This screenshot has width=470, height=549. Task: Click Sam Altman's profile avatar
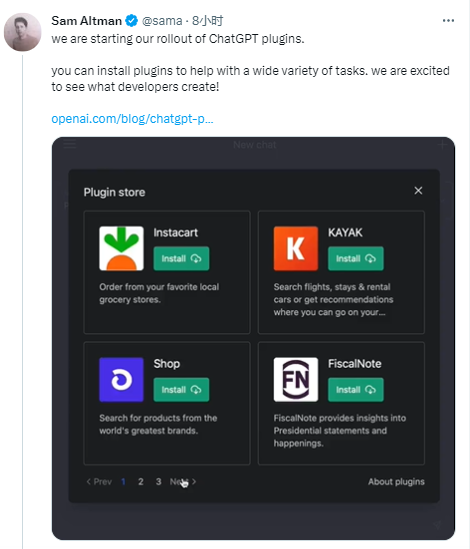point(22,32)
